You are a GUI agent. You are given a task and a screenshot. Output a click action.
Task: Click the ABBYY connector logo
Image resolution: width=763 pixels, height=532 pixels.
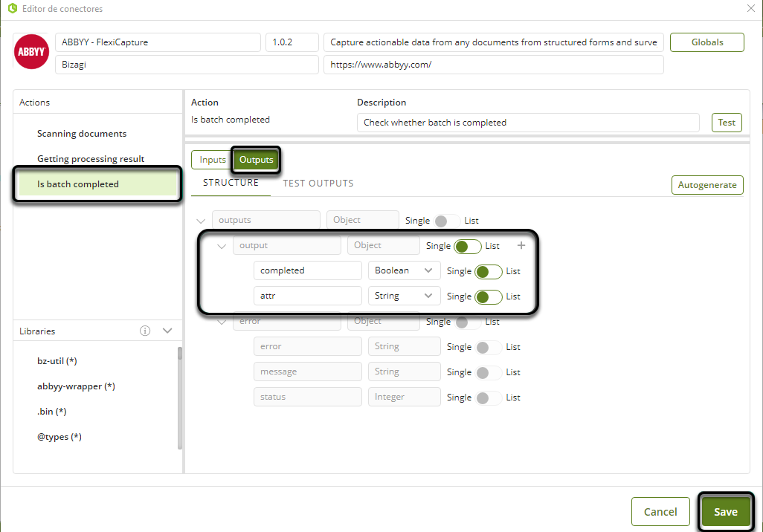(x=32, y=51)
